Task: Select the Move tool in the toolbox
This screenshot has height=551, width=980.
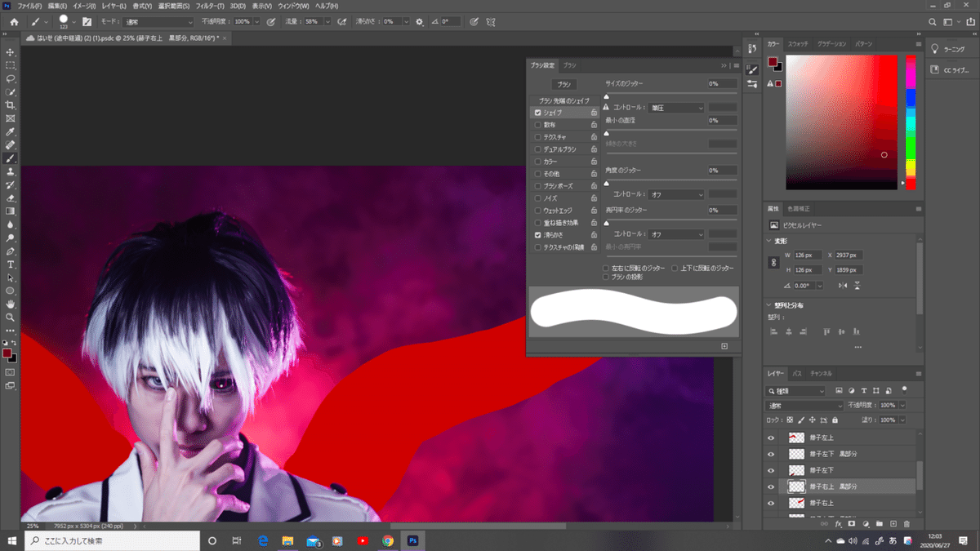Action: (11, 52)
